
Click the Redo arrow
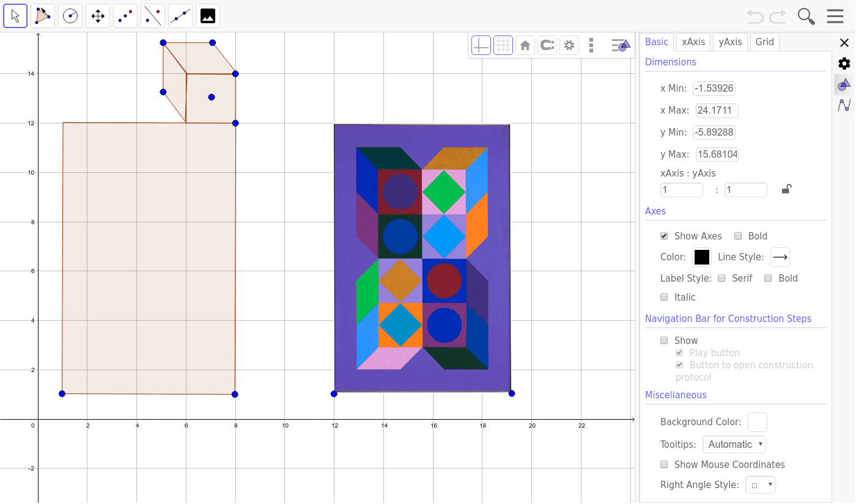tap(778, 16)
